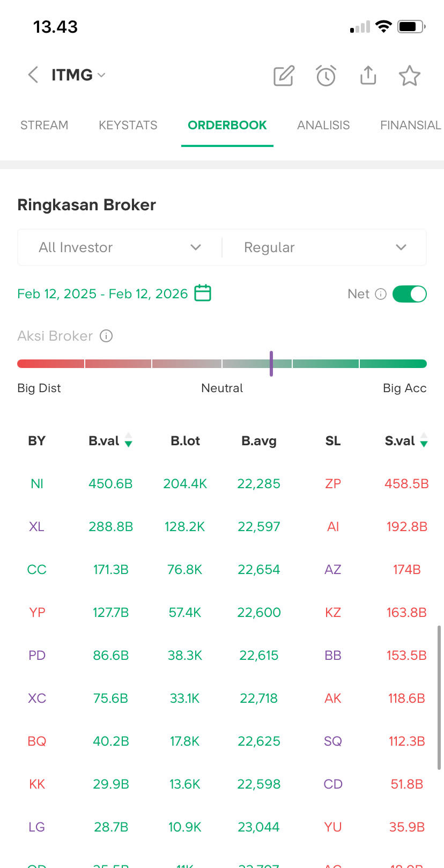Screen dimensions: 444x868
Task: Tap the Aksi Broker info icon
Action: click(107, 336)
